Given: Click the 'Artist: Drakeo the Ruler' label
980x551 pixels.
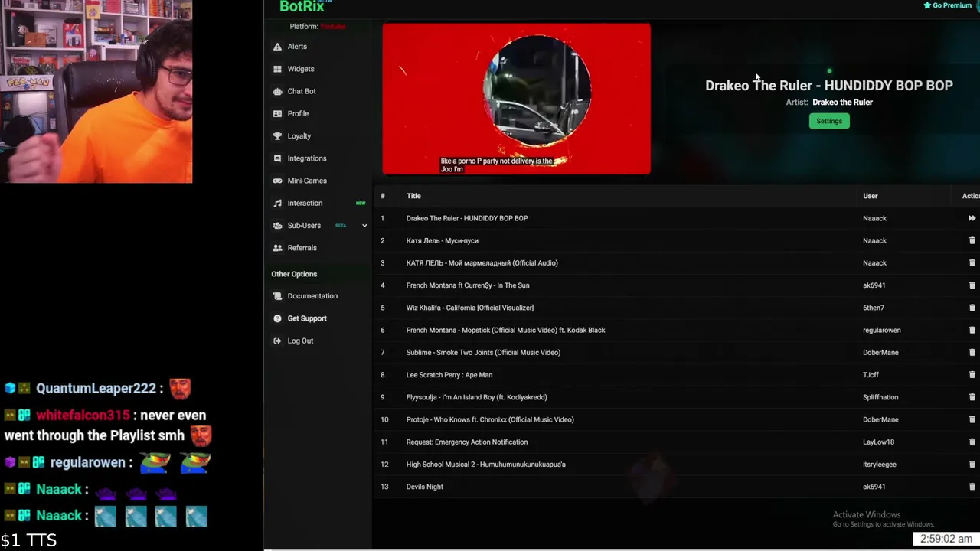Looking at the screenshot, I should pyautogui.click(x=829, y=102).
